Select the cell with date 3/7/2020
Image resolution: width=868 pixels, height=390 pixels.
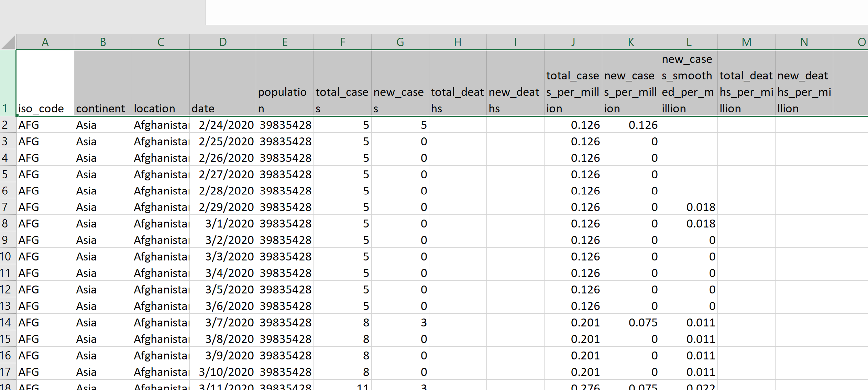223,322
